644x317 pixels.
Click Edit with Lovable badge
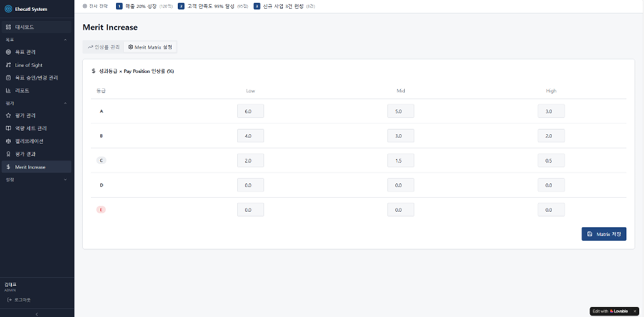[x=610, y=312]
